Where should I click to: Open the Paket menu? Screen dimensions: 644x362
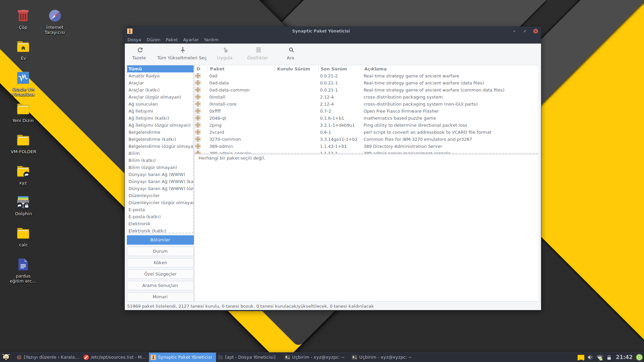point(171,40)
